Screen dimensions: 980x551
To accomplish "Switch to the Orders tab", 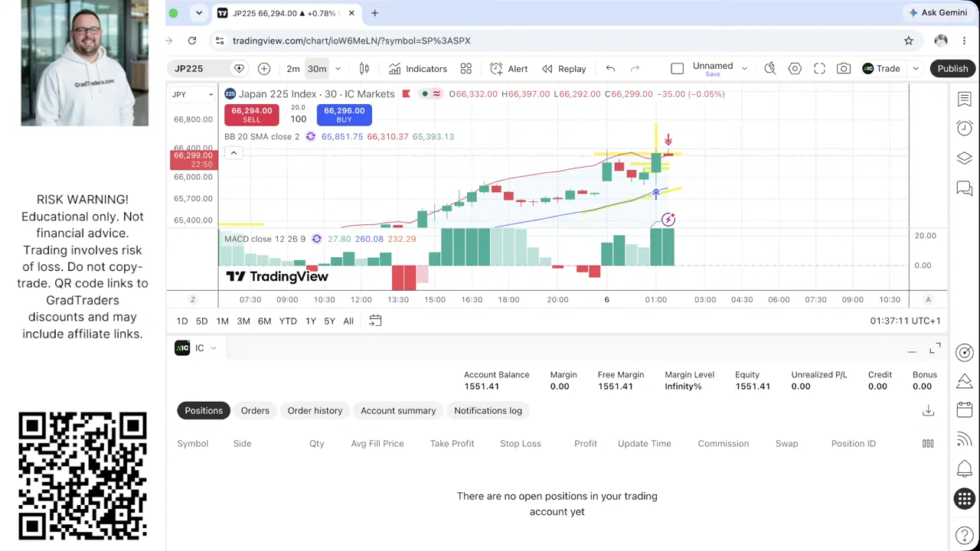I will coord(255,411).
